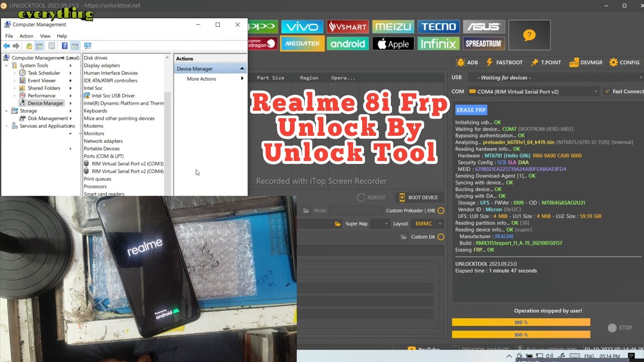644x362 pixels.
Task: Open the CONFIG tab
Action: [624, 62]
